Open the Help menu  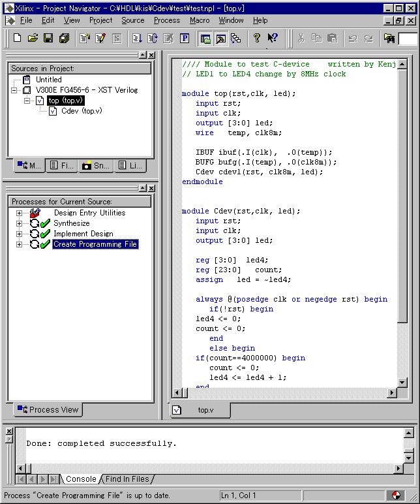[x=260, y=20]
